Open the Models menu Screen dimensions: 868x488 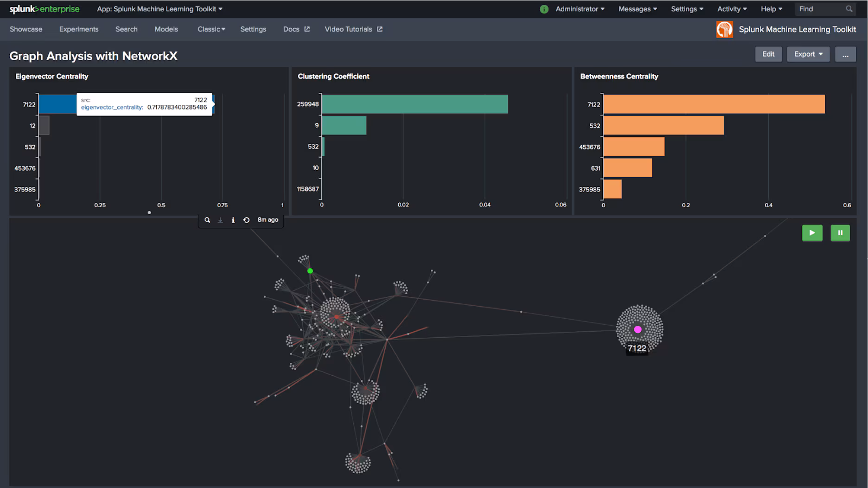(x=166, y=29)
